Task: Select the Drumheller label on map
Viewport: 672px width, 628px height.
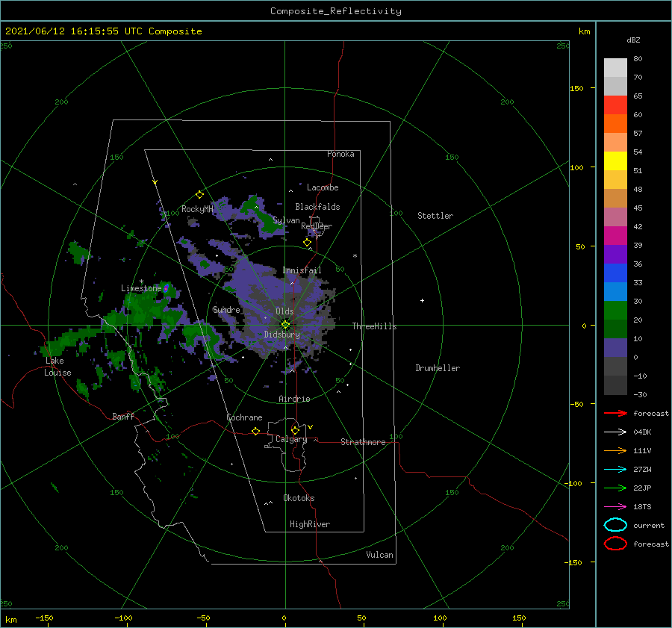Action: click(438, 368)
